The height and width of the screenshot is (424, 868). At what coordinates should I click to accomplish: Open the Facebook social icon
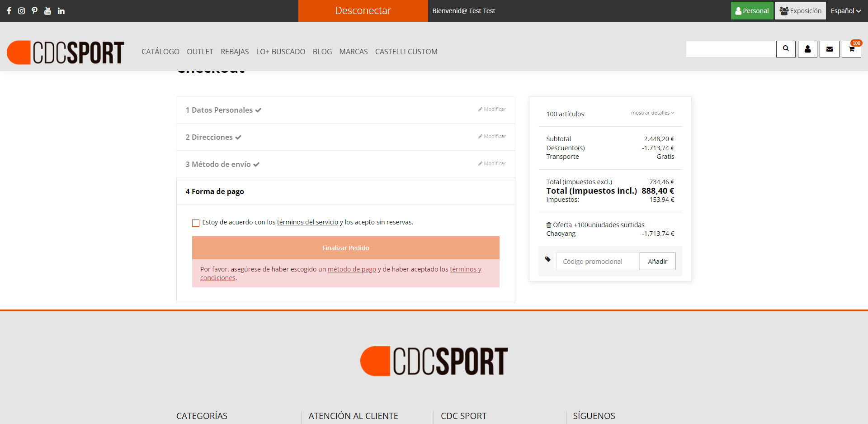9,11
